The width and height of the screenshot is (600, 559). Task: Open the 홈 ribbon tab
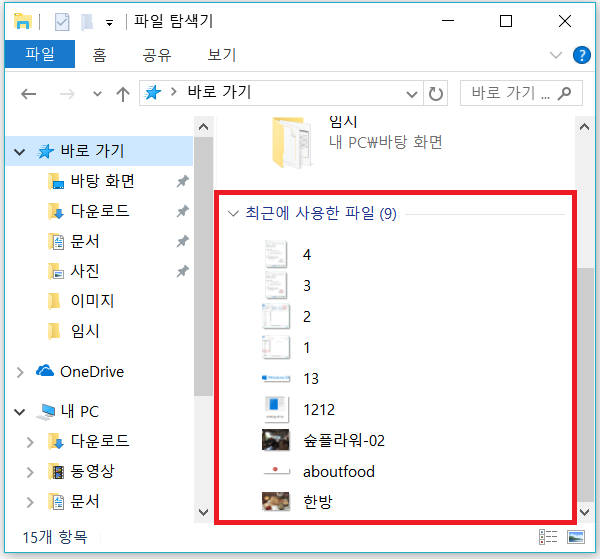(x=99, y=55)
